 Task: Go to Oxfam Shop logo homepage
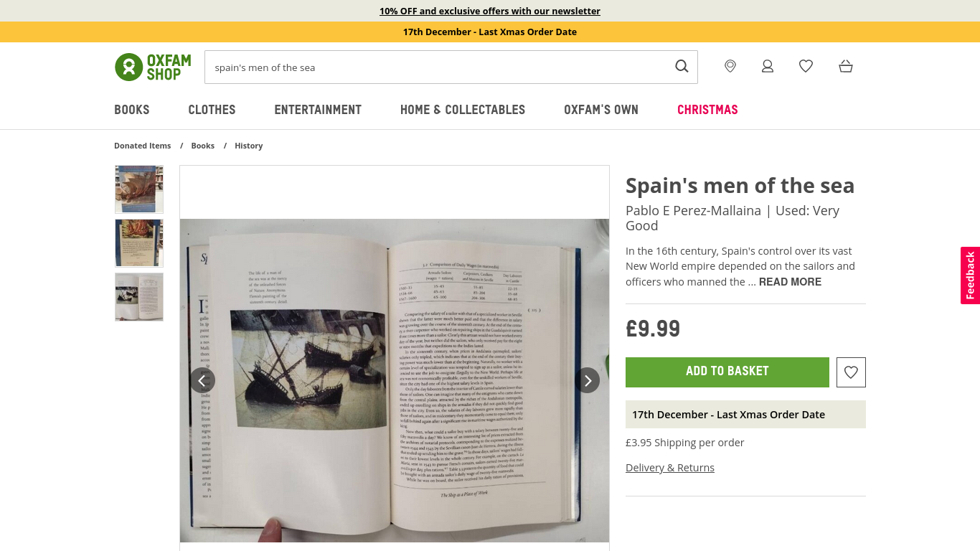coord(153,67)
